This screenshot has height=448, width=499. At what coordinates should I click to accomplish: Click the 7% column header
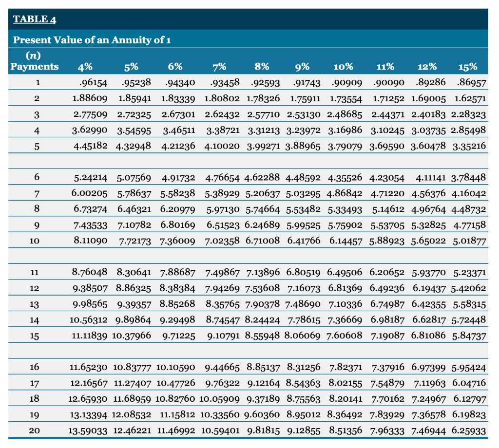pyautogui.click(x=221, y=67)
